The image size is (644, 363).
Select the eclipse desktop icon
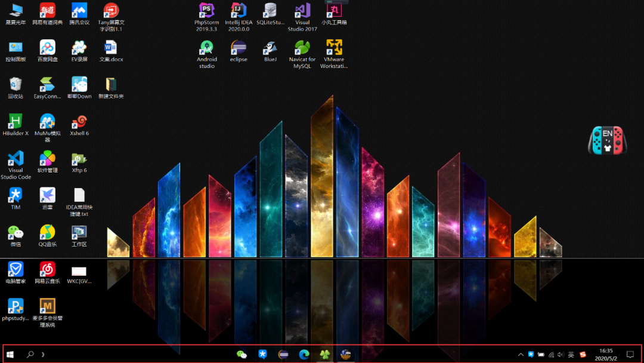tap(239, 48)
